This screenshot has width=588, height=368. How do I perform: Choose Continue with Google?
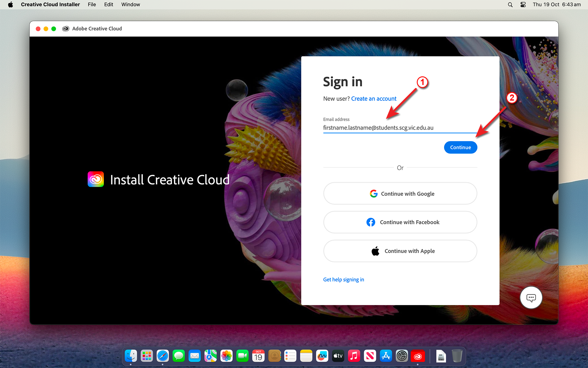pos(400,194)
